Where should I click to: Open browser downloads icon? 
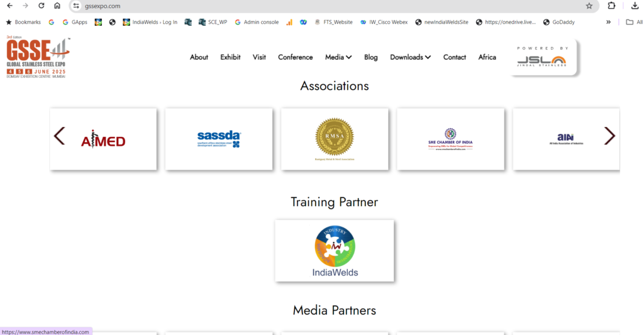pos(635,6)
